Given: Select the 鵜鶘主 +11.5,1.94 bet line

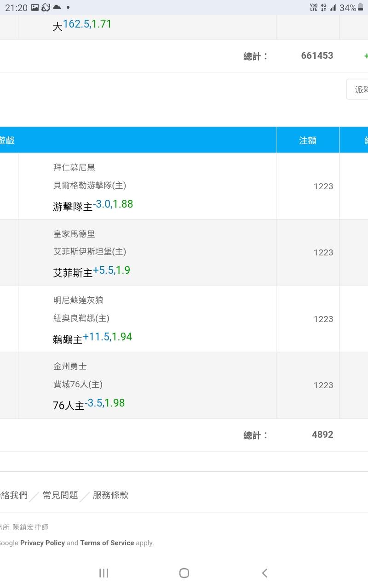Looking at the screenshot, I should point(92,338).
